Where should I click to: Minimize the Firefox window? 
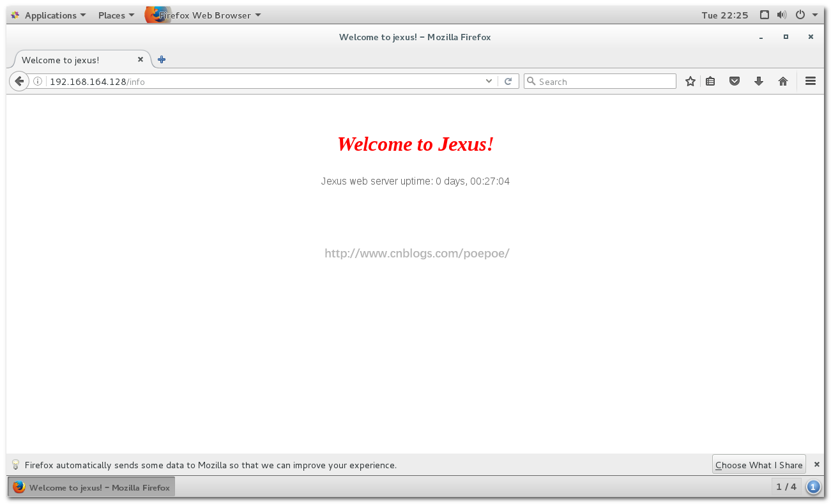pos(761,37)
